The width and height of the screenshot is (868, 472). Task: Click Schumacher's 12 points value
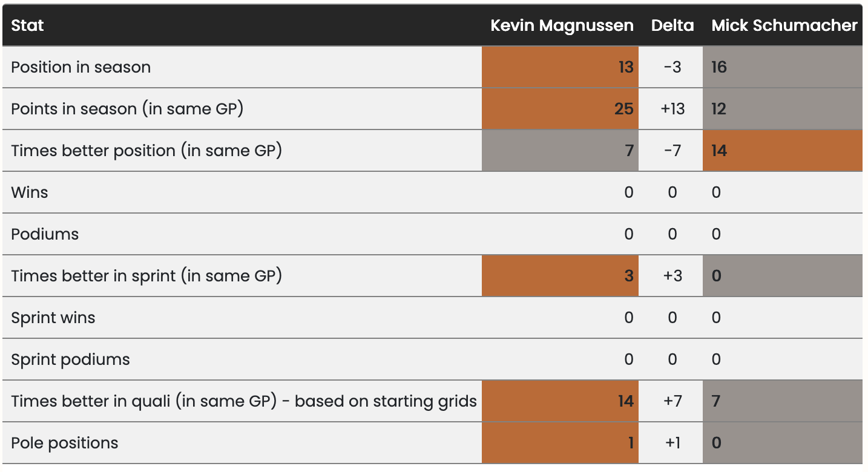(719, 109)
